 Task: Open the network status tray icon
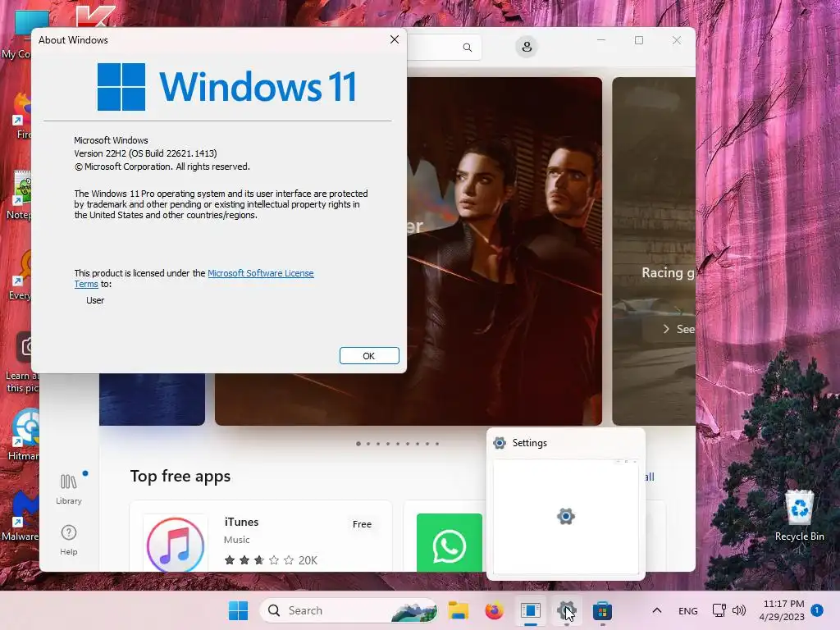pyautogui.click(x=719, y=610)
